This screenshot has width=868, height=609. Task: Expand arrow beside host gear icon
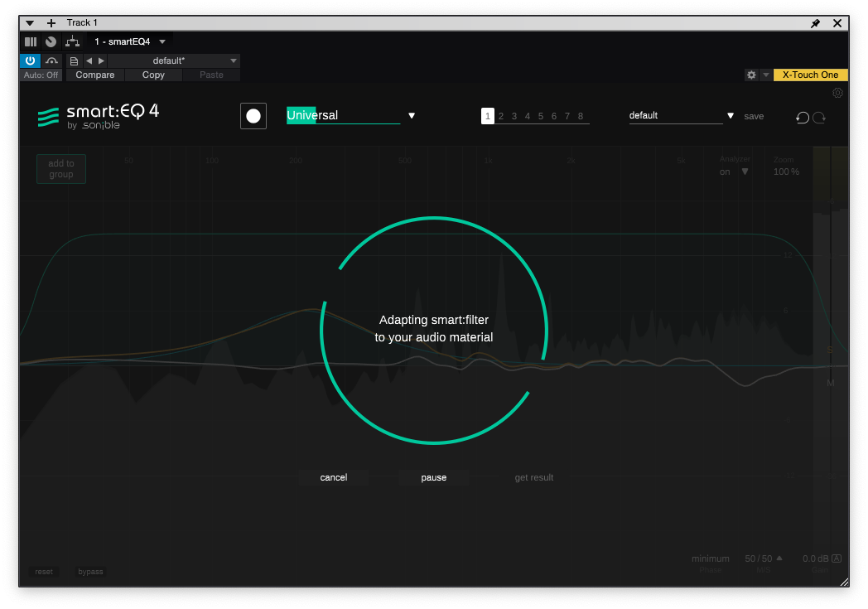point(765,75)
